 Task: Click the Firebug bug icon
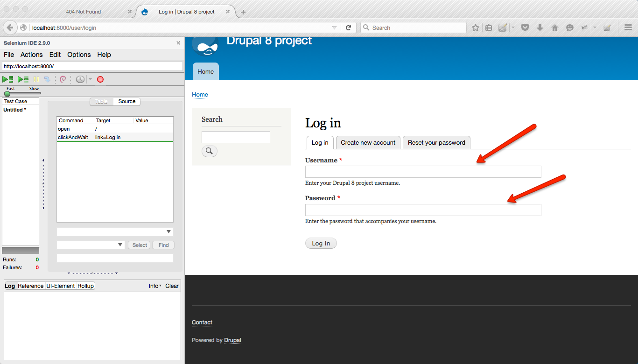(584, 28)
